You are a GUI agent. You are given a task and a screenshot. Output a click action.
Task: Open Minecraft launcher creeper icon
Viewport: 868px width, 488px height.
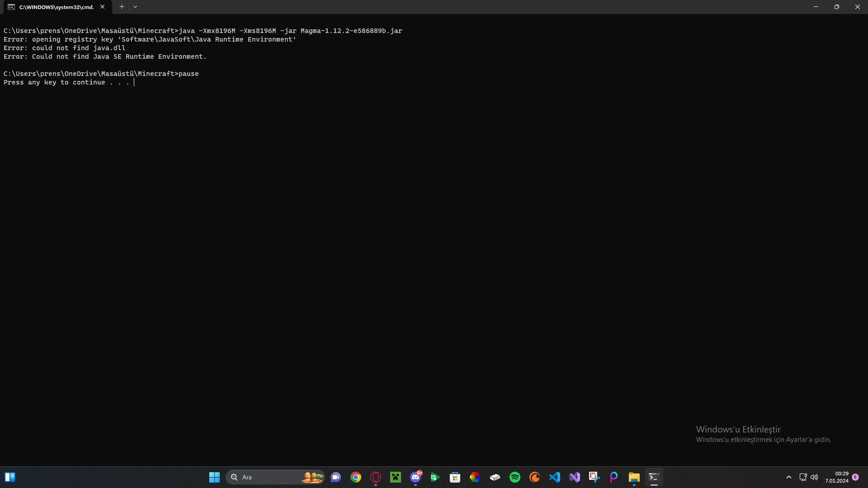point(396,477)
